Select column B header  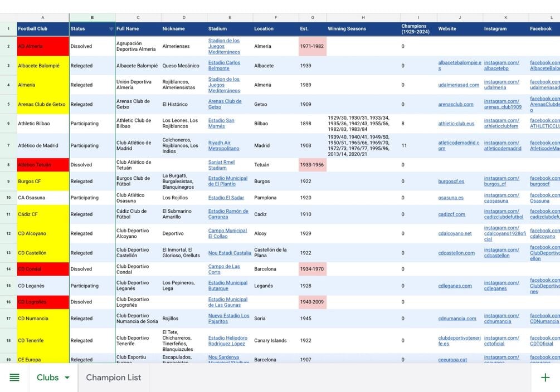click(92, 17)
